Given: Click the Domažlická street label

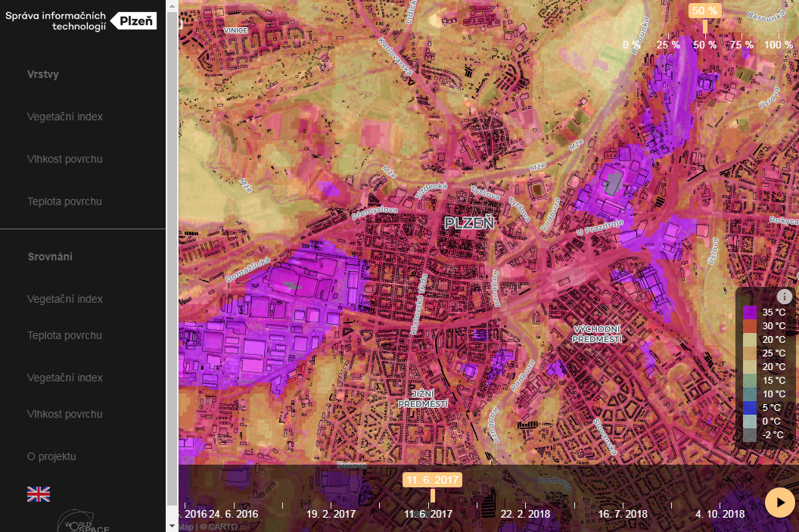Looking at the screenshot, I should pyautogui.click(x=247, y=270).
